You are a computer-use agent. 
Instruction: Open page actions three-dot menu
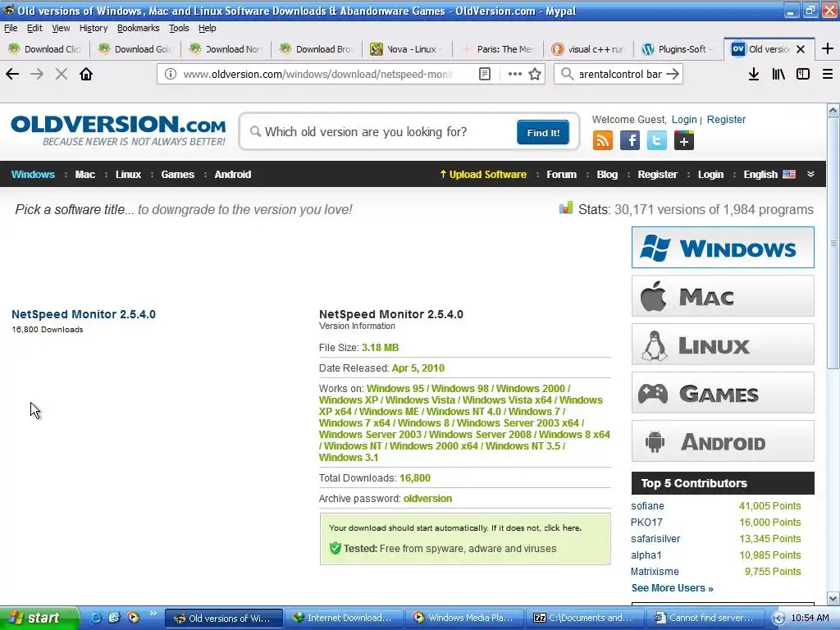(514, 74)
